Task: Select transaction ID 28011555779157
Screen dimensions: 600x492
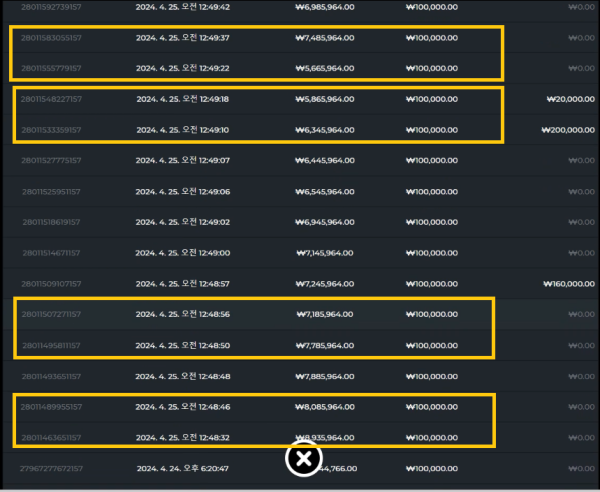Action: point(51,68)
